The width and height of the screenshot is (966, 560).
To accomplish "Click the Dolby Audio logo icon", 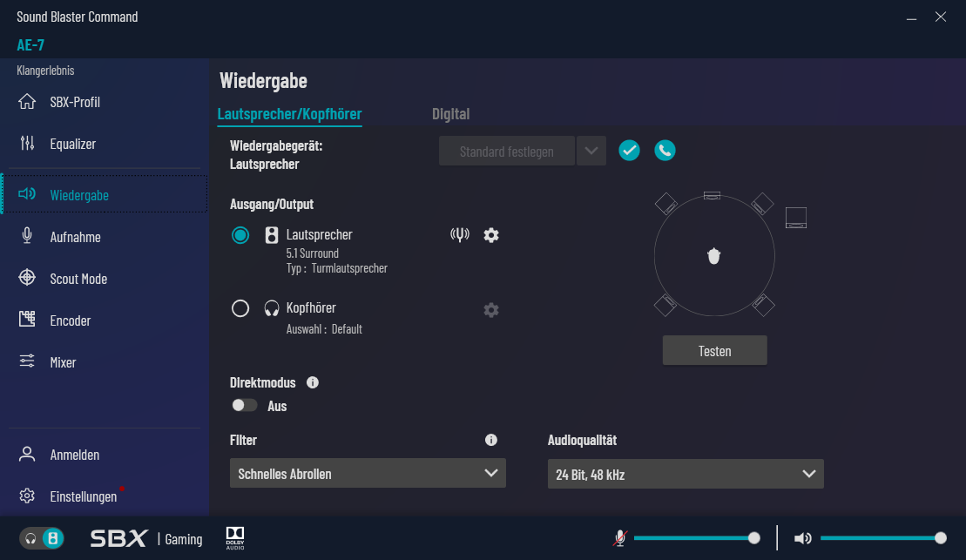I will [235, 538].
